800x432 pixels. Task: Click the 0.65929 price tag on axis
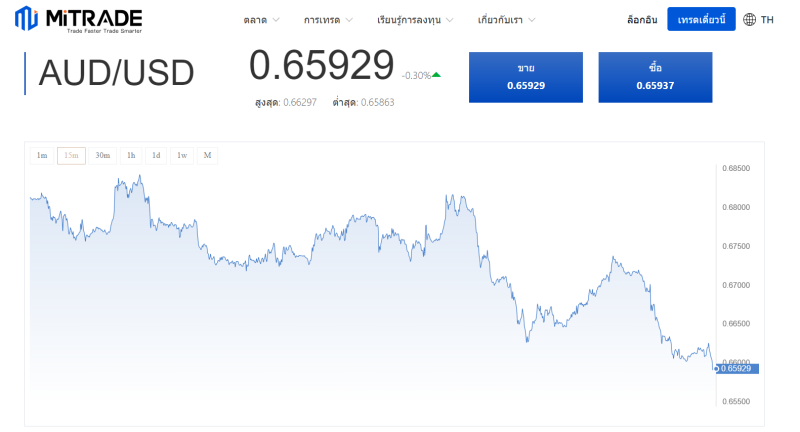738,369
